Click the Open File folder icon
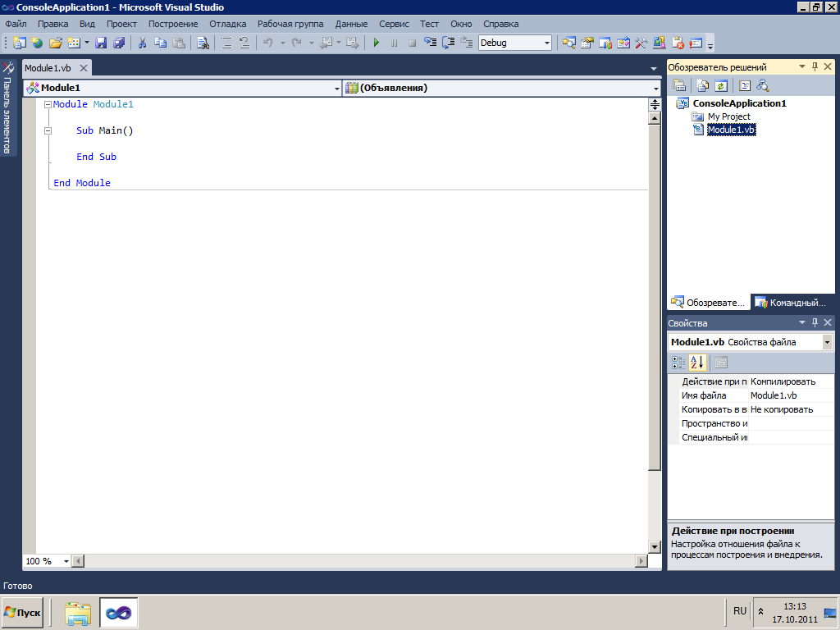The height and width of the screenshot is (630, 840). pyautogui.click(x=56, y=43)
